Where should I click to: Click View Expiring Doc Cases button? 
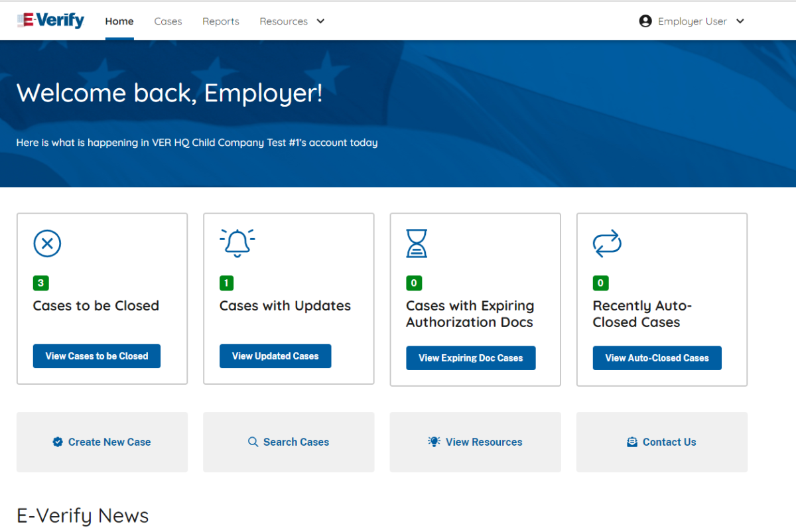click(471, 358)
